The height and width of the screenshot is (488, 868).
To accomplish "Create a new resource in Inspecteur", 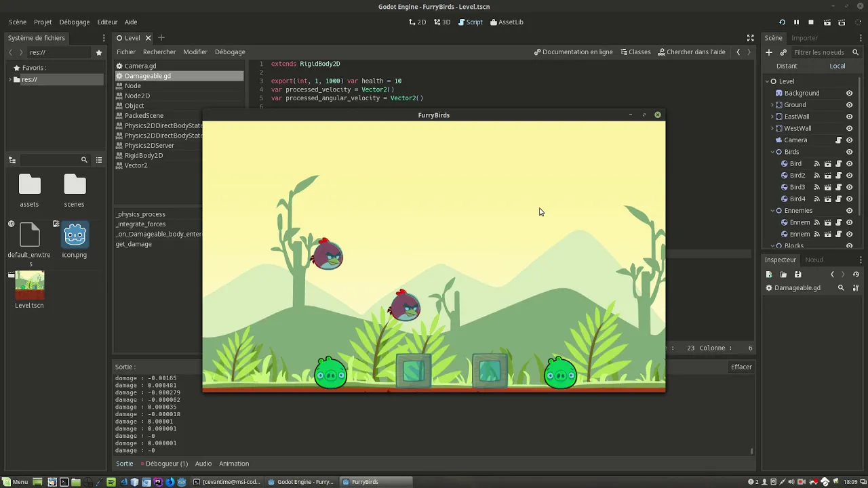I will click(x=769, y=274).
